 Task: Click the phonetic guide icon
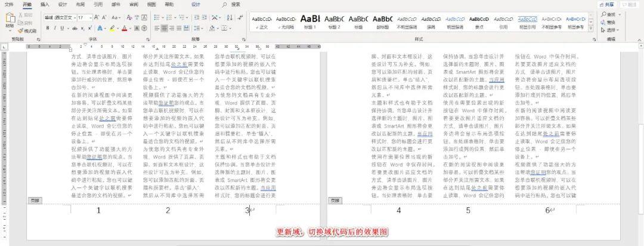(137, 18)
